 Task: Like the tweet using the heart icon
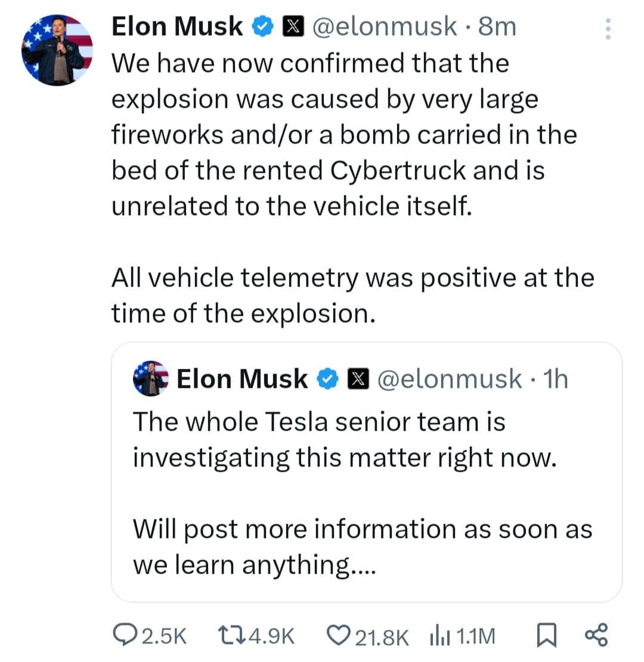(x=340, y=636)
